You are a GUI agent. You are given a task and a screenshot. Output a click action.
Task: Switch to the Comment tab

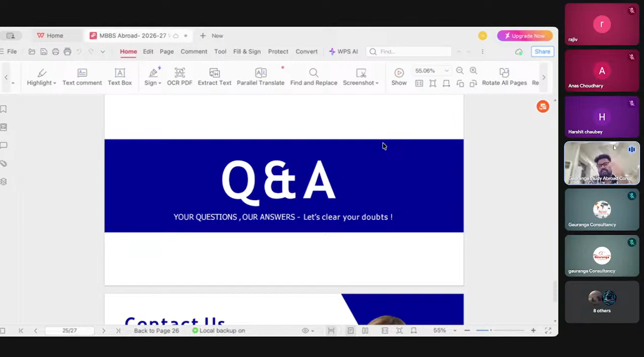pos(194,52)
